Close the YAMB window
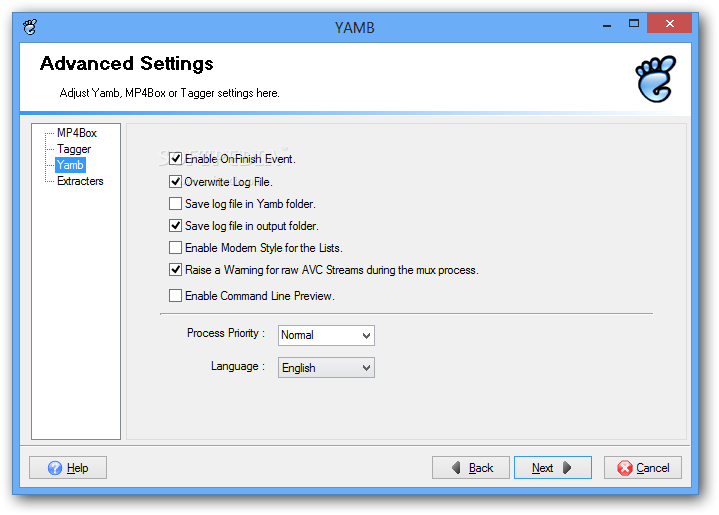 pos(669,23)
